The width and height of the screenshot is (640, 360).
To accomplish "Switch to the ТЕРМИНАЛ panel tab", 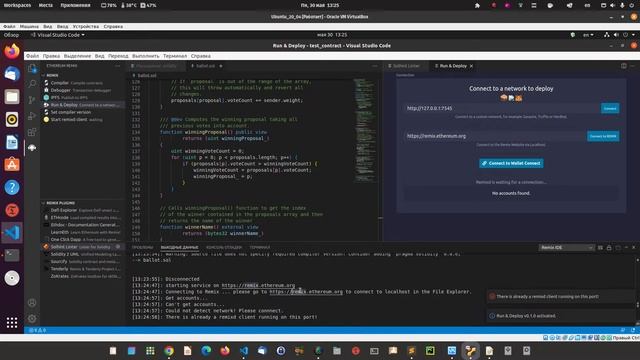I will [x=260, y=247].
